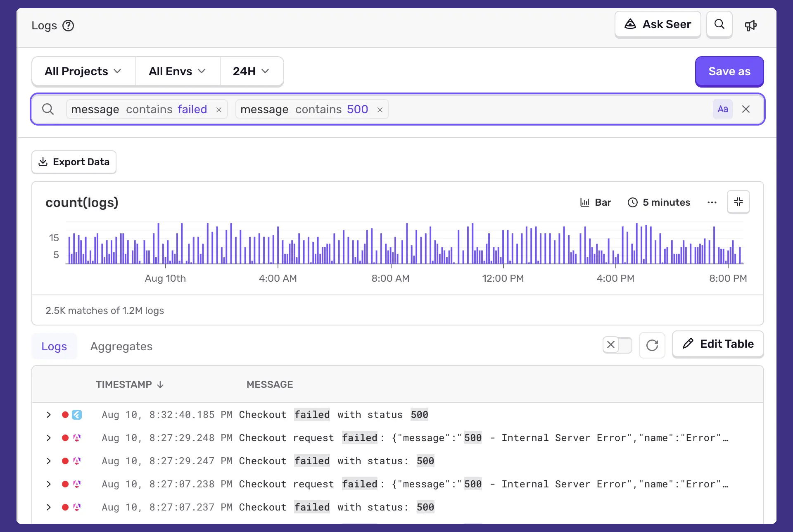Click Edit Table button
Viewport: 793px width, 532px height.
point(718,344)
